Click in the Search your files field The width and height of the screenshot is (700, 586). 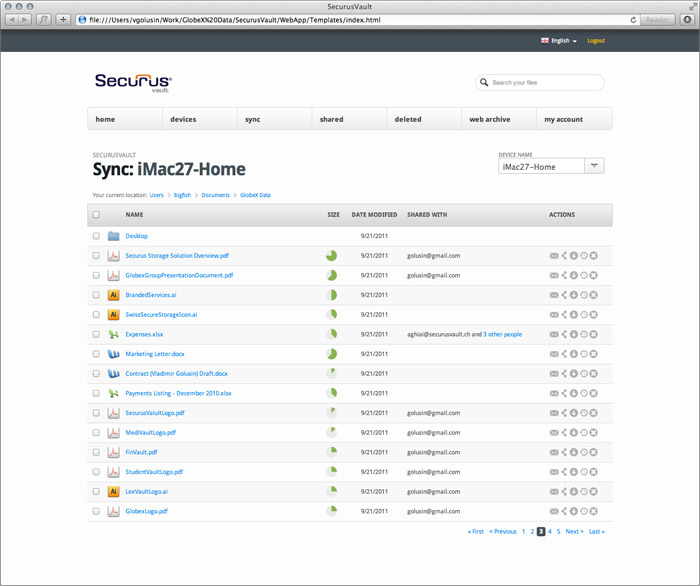[x=540, y=83]
